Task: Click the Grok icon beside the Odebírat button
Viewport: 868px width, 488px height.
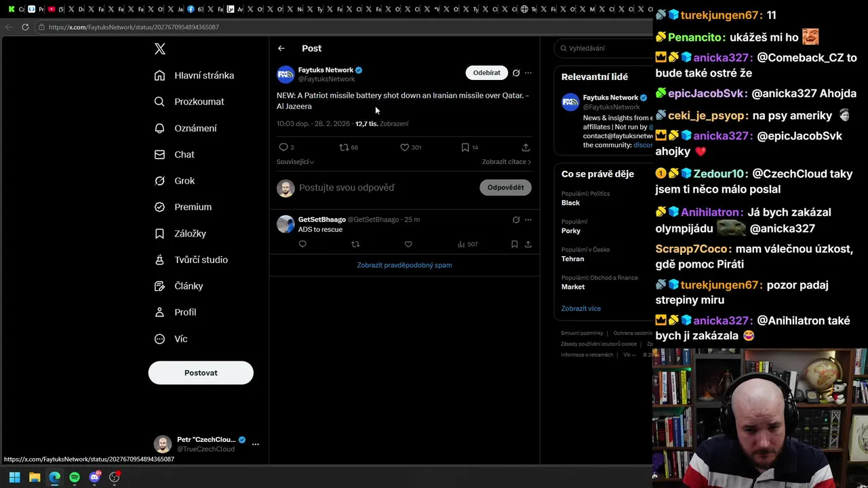Action: tap(516, 73)
